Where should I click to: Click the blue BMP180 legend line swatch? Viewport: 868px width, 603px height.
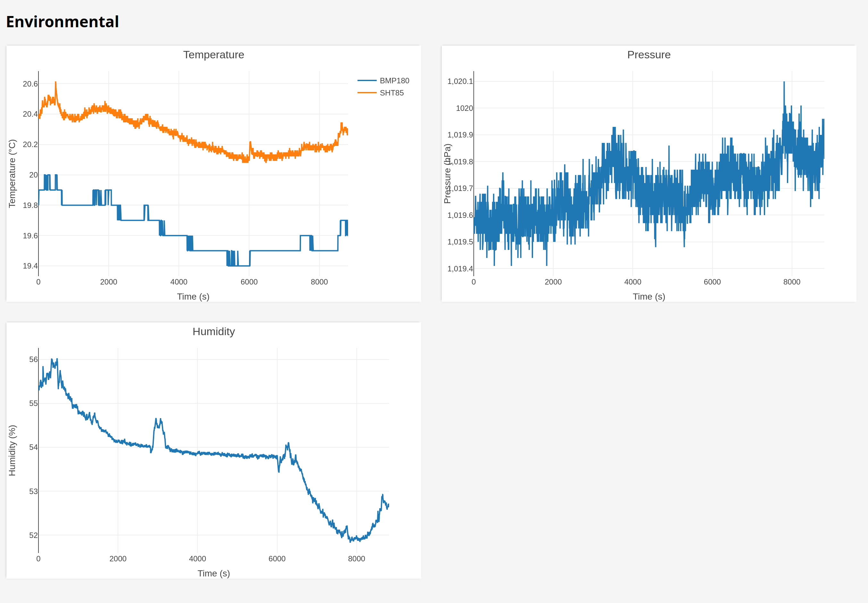click(367, 80)
